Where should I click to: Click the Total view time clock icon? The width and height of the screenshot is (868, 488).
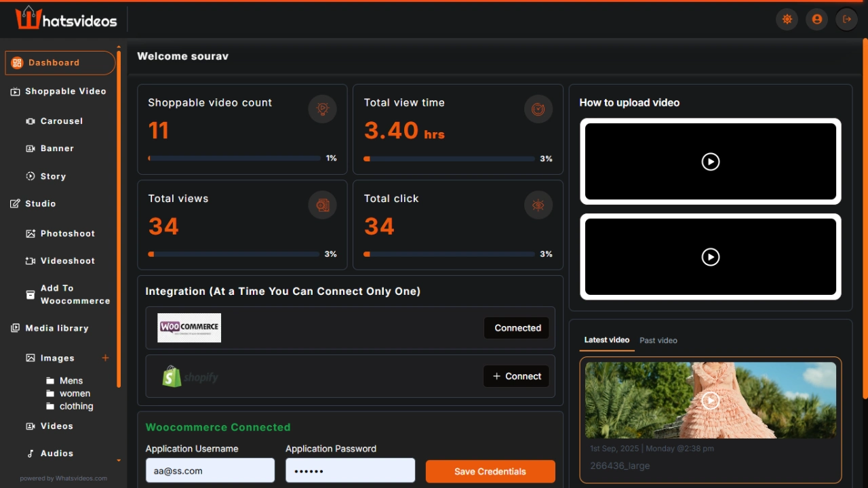click(538, 109)
